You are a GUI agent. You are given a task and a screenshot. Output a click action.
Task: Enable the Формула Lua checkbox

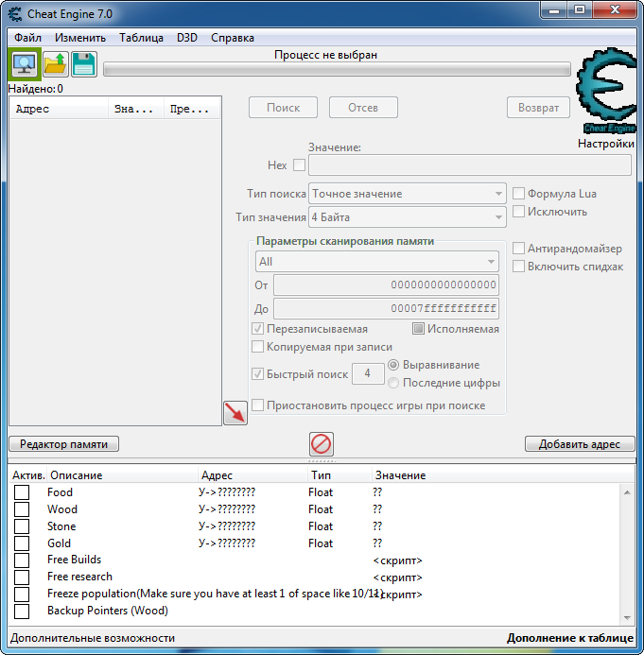click(518, 194)
